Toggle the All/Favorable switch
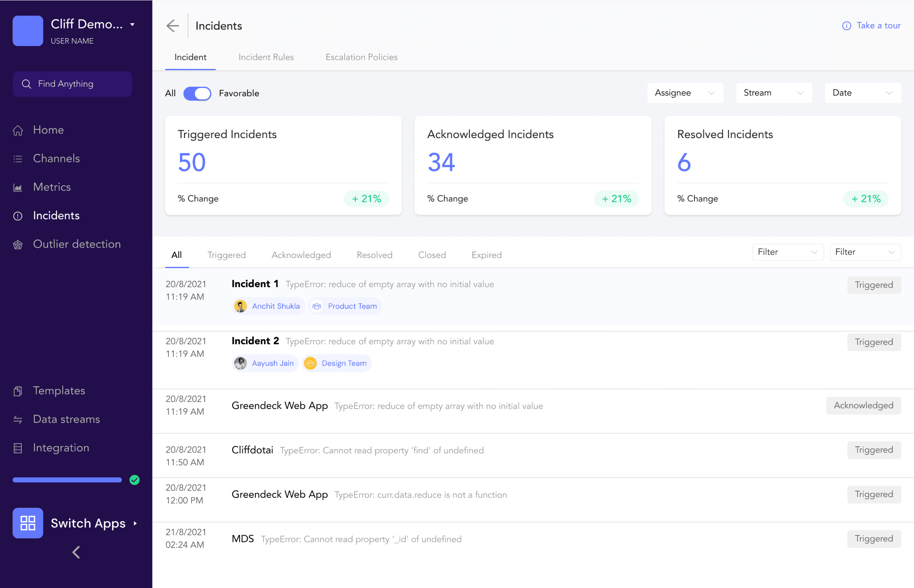The height and width of the screenshot is (588, 914). [197, 93]
